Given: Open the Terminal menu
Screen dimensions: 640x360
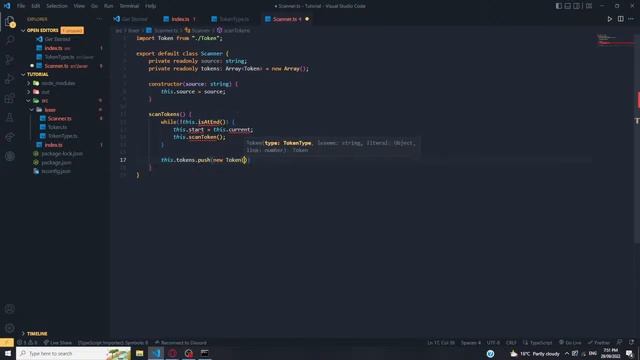Looking at the screenshot, I should [x=129, y=6].
